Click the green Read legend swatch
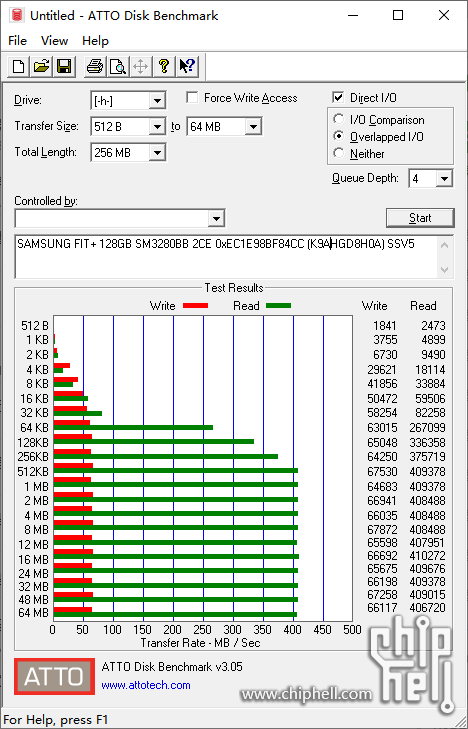This screenshot has width=468, height=729. (x=278, y=306)
